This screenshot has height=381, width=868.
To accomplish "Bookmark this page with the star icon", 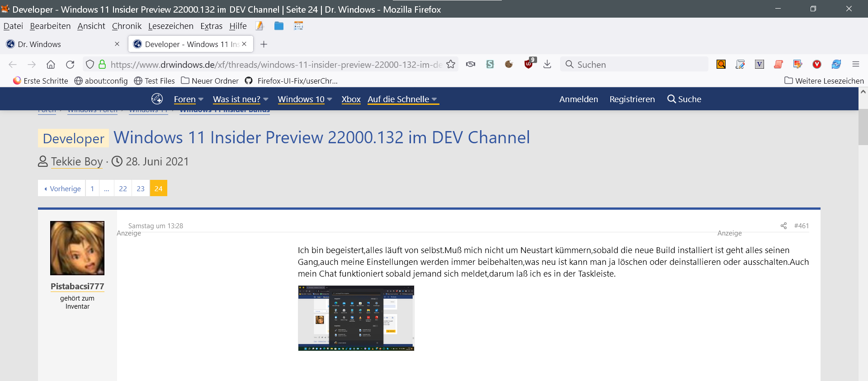I will pos(451,65).
